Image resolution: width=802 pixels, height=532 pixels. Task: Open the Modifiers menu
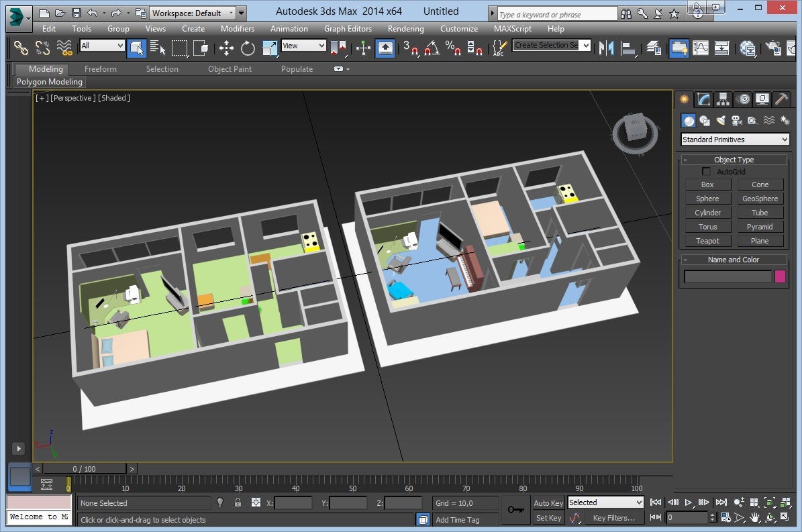pos(238,29)
